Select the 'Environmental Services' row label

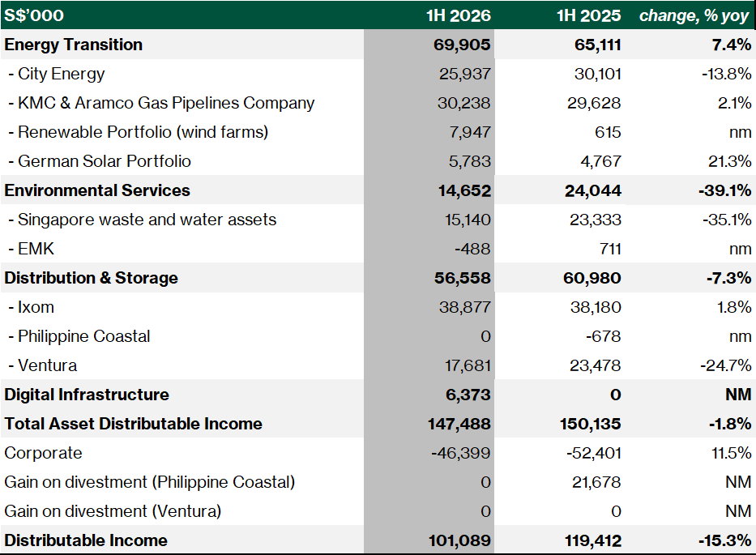[x=97, y=190]
